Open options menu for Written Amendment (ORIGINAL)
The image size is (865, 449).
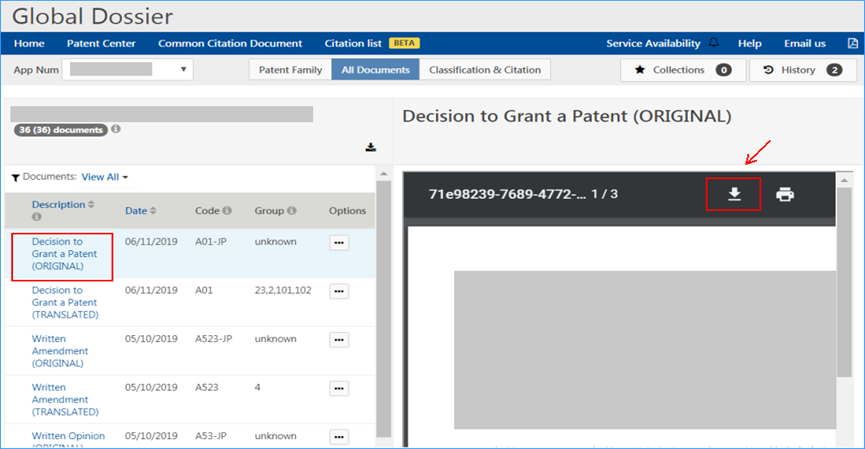[x=339, y=340]
